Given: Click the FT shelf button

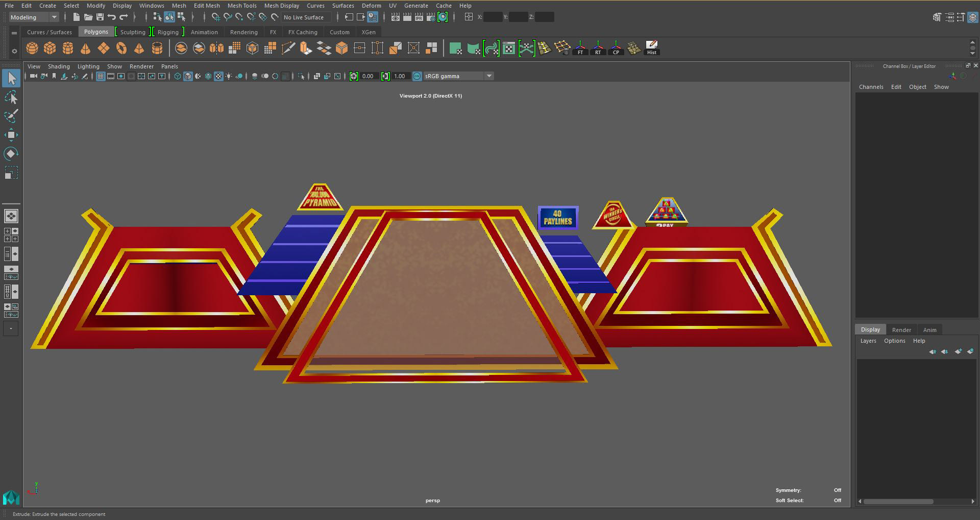Looking at the screenshot, I should point(580,49).
